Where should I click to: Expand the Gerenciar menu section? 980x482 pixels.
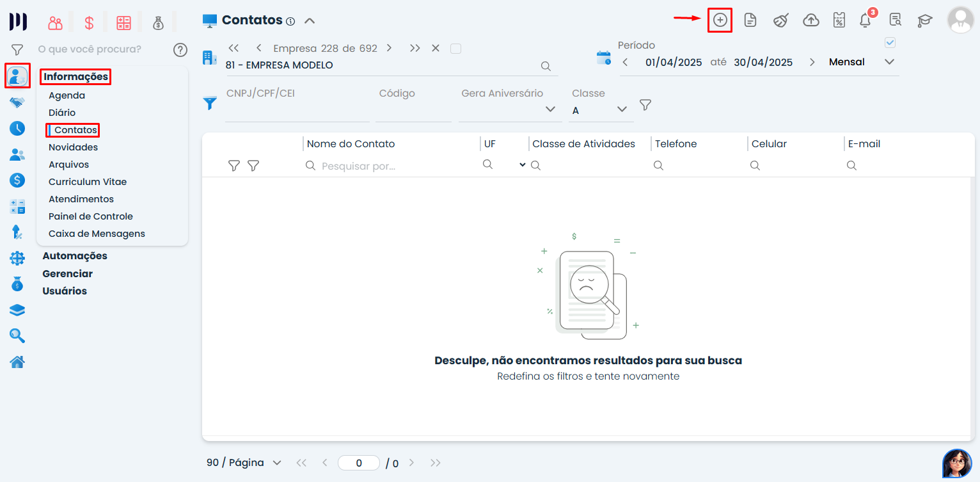(67, 274)
